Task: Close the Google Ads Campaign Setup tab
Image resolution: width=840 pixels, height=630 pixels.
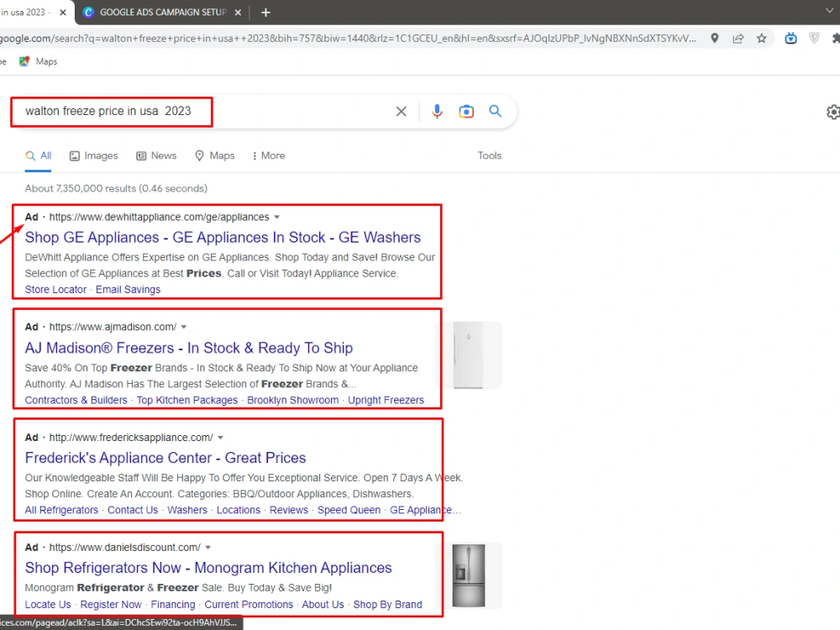Action: [238, 13]
